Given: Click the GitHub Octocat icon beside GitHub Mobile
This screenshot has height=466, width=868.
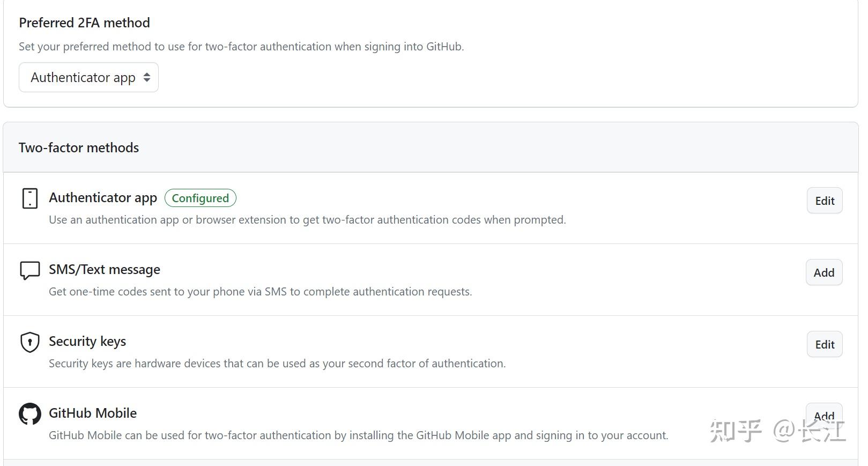Looking at the screenshot, I should [x=29, y=413].
